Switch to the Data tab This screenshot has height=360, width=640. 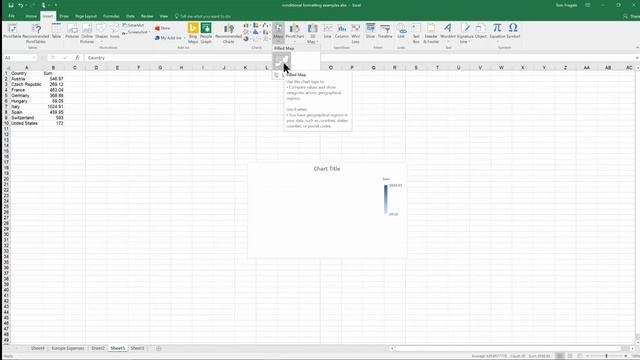click(130, 16)
